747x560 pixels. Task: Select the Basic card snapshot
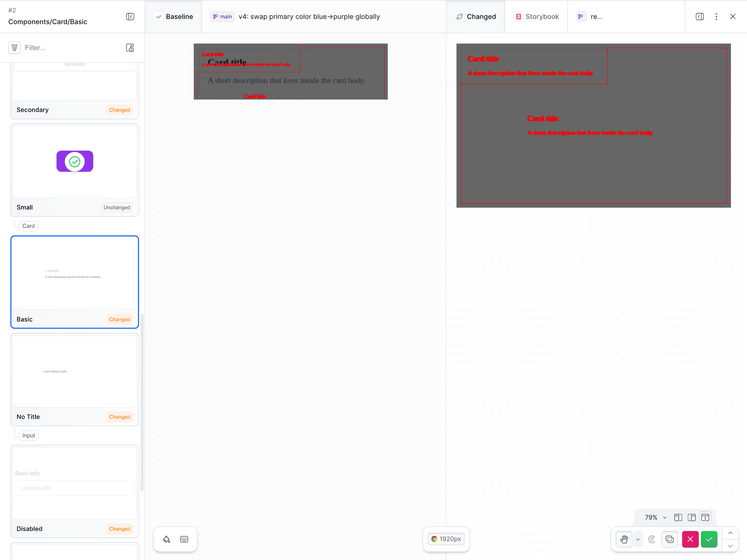click(x=75, y=282)
